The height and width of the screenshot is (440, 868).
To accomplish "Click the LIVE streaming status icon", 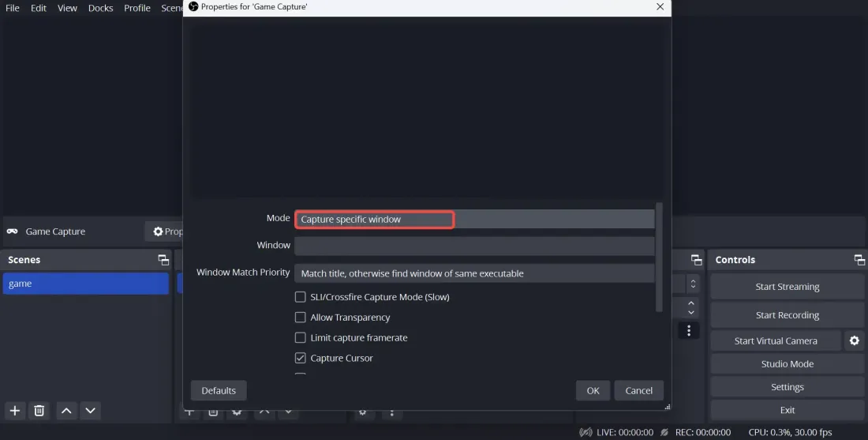I will point(586,432).
